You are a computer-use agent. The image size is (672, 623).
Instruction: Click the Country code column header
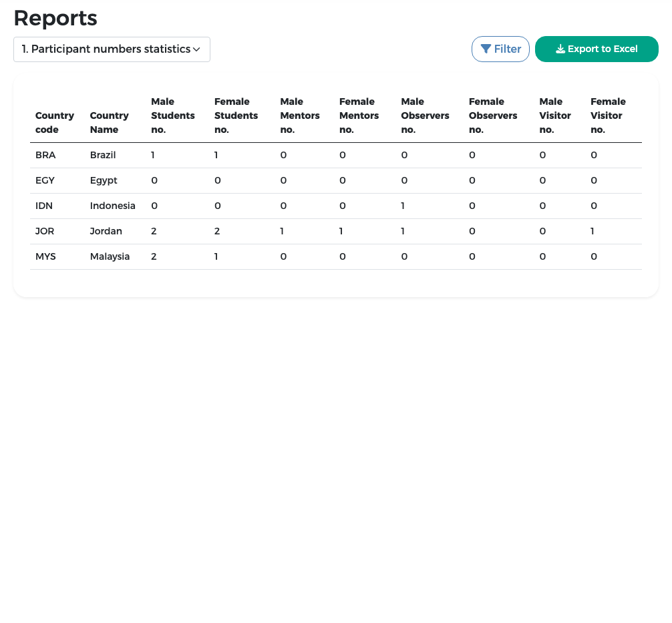click(54, 123)
